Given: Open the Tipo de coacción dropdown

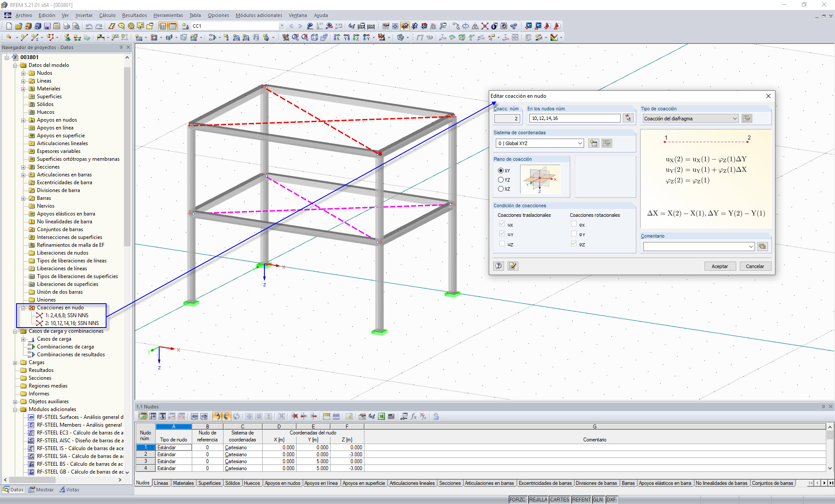Looking at the screenshot, I should (x=735, y=119).
